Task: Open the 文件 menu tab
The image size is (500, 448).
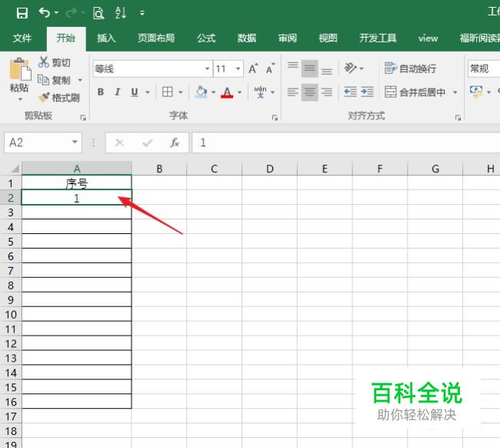Action: [x=22, y=38]
